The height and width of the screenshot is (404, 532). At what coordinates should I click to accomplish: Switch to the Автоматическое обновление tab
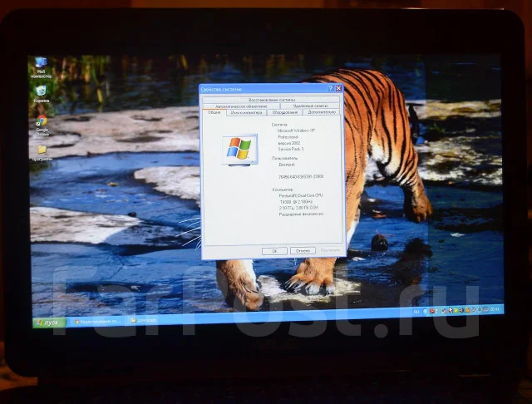point(241,106)
